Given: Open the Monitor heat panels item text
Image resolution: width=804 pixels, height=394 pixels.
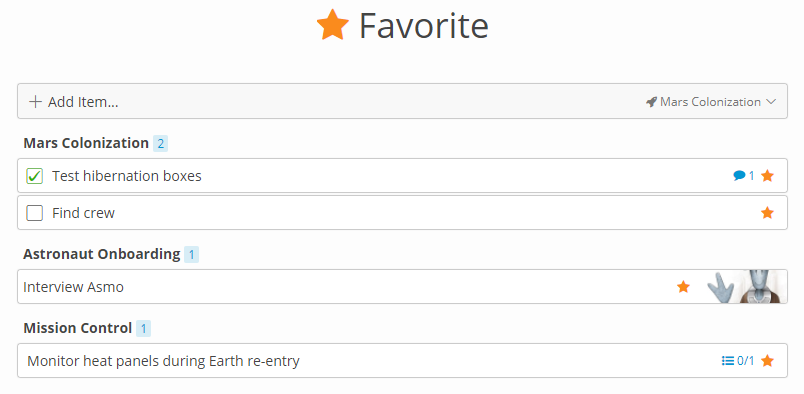Looking at the screenshot, I should tap(163, 361).
